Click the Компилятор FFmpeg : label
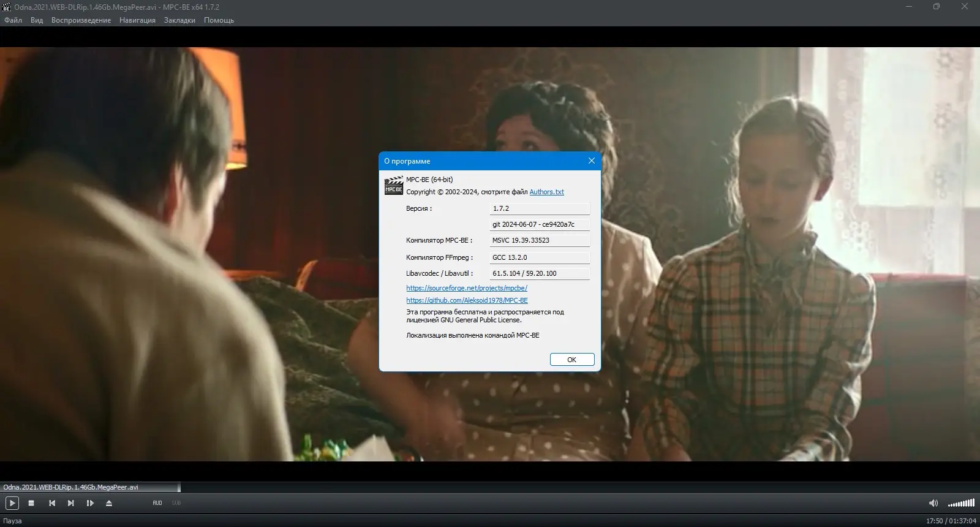 point(440,257)
